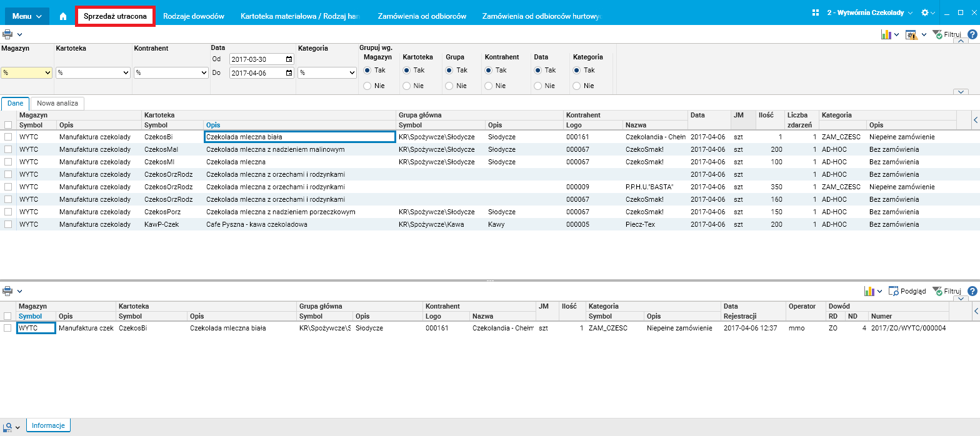Click the settings warning window icon

[911, 35]
